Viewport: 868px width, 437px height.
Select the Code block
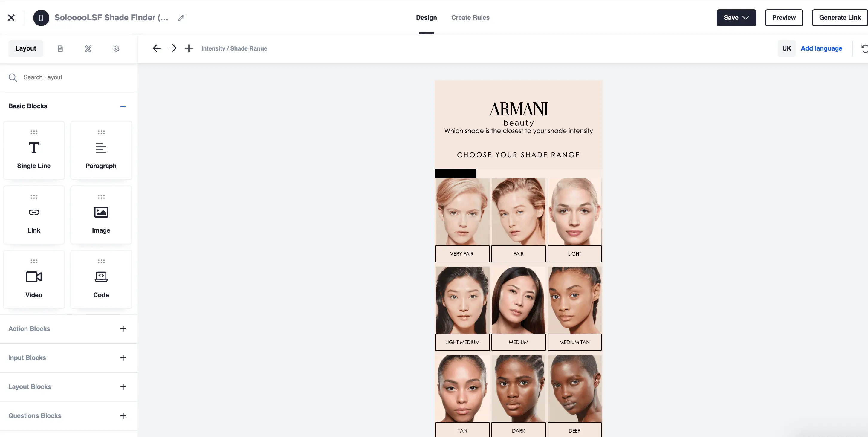pyautogui.click(x=101, y=279)
